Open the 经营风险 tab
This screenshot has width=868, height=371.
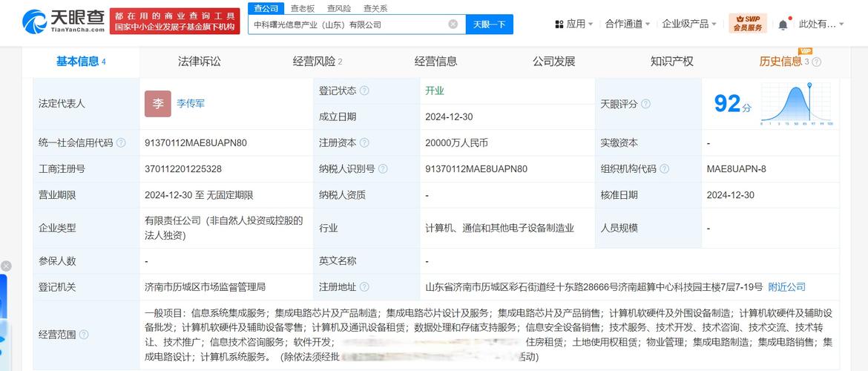[x=318, y=62]
